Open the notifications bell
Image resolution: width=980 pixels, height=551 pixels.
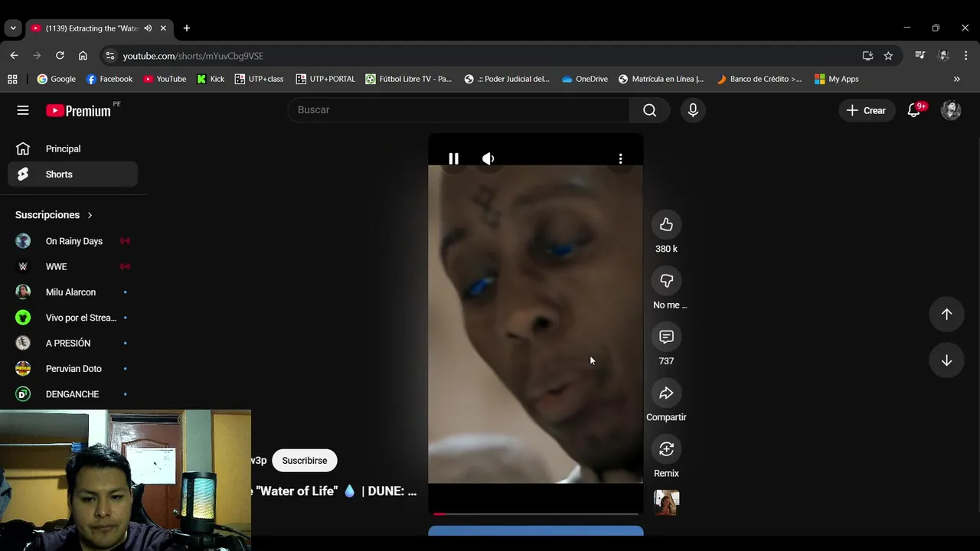coord(913,110)
